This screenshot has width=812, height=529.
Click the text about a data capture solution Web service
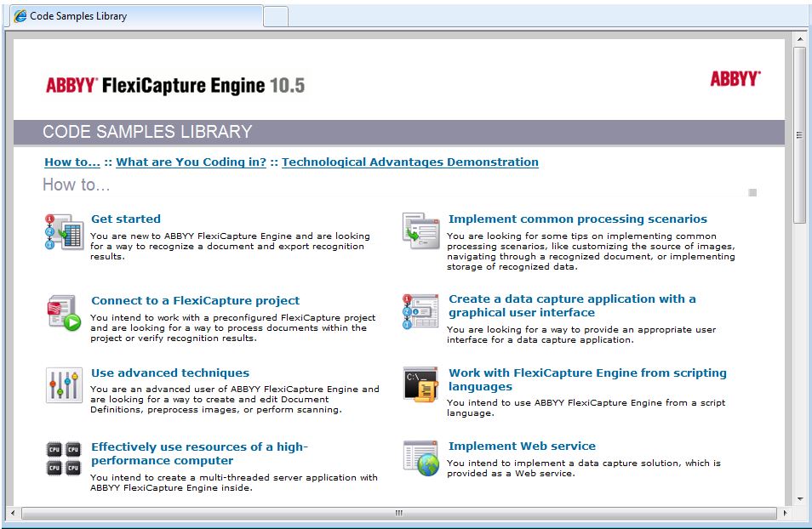(x=584, y=468)
